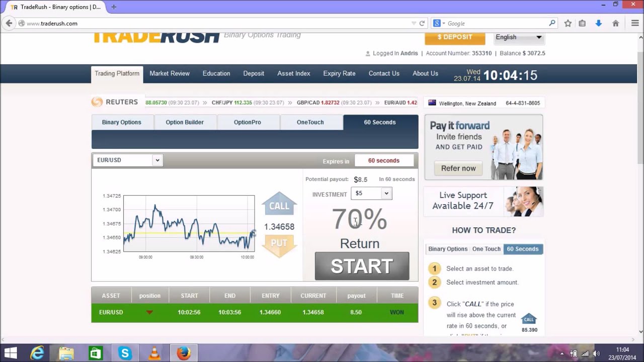Open Skype from the taskbar
The image size is (644, 362).
point(125,353)
